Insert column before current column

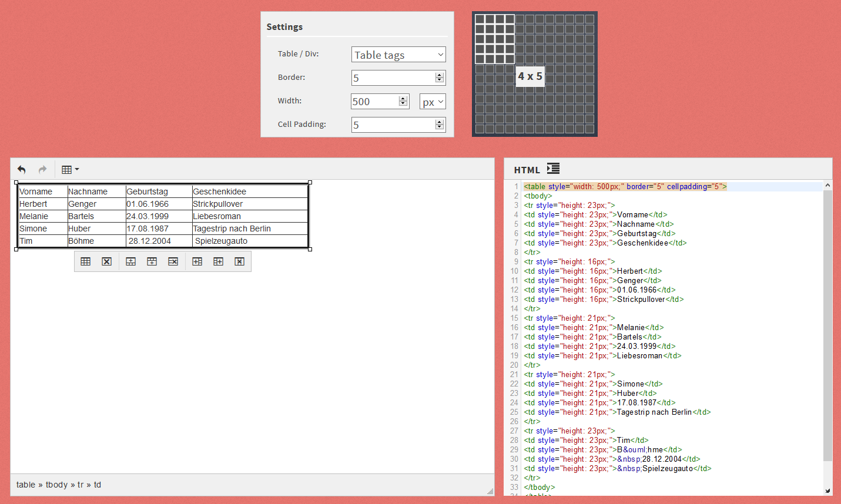(197, 261)
